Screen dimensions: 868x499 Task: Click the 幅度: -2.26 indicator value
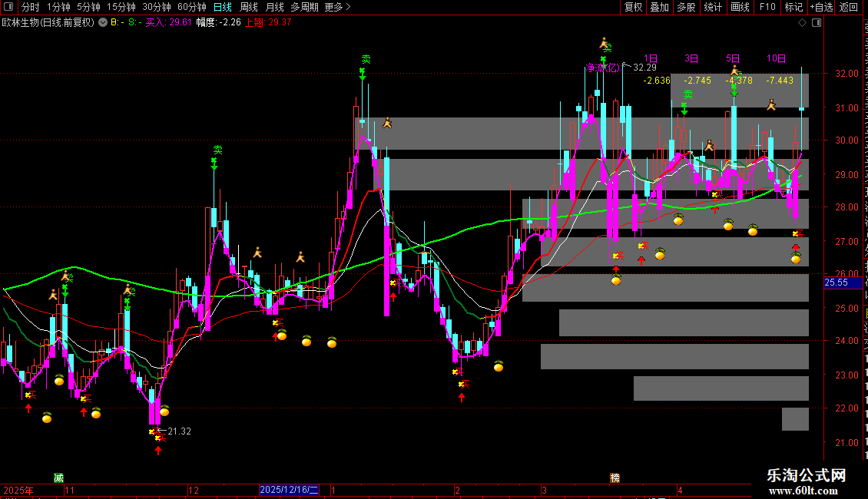click(219, 22)
